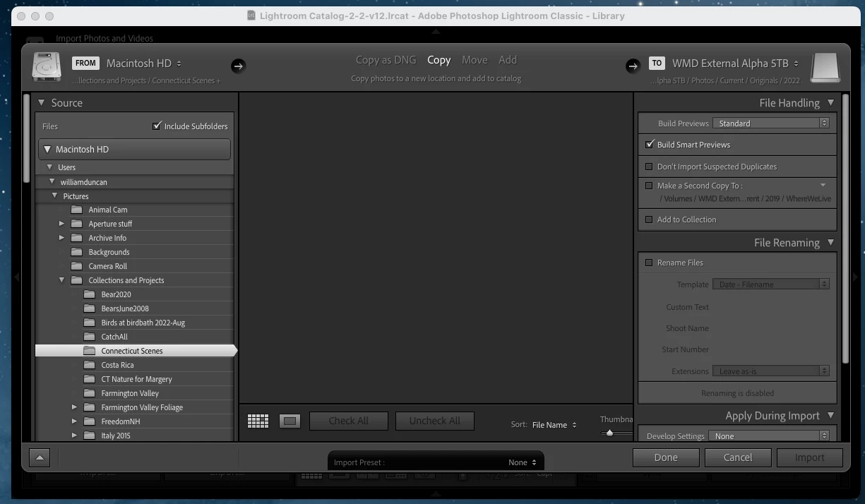Viewport: 865px width, 504px height.
Task: Click the Animal Cam folder icon
Action: [76, 210]
